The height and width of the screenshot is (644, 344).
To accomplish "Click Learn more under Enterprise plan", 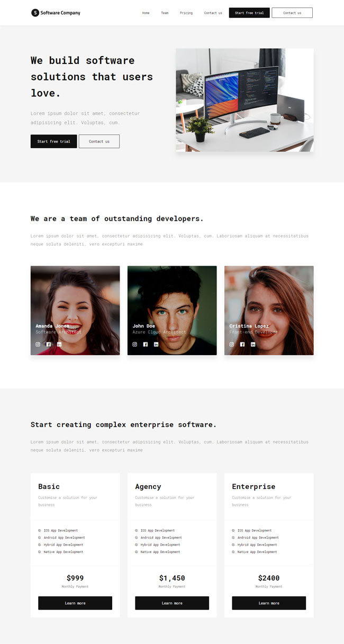I will 269,603.
